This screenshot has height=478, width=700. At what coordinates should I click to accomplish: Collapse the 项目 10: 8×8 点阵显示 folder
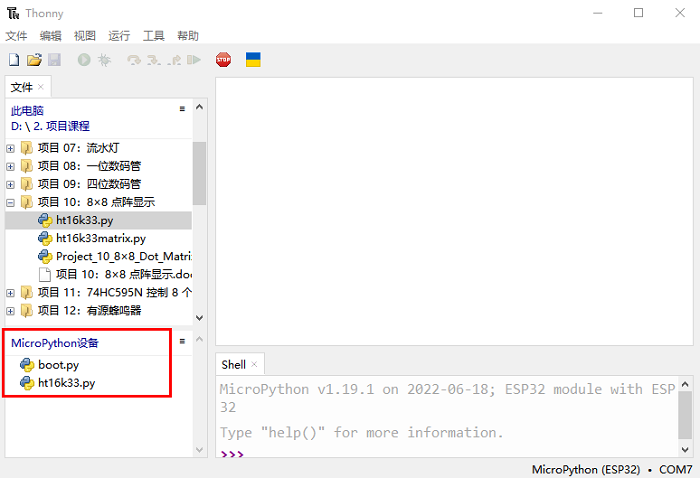point(11,202)
